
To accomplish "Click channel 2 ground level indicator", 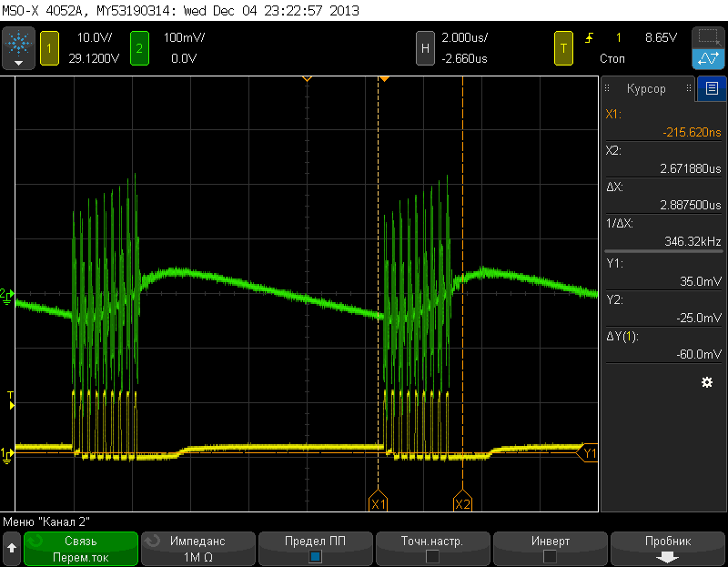I will (7, 296).
